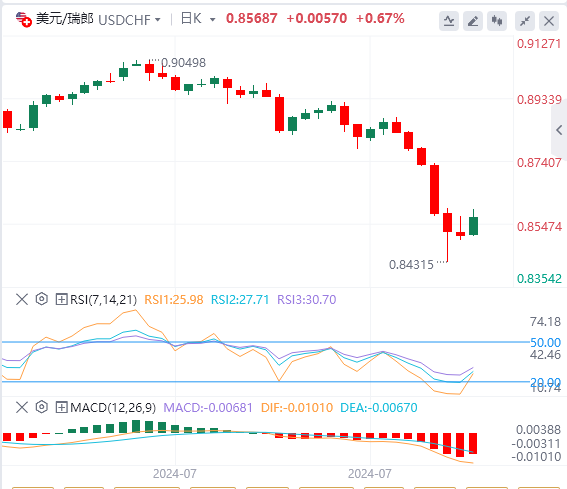The height and width of the screenshot is (489, 567).
Task: Expand the side panel left chevron
Action: coord(559,130)
